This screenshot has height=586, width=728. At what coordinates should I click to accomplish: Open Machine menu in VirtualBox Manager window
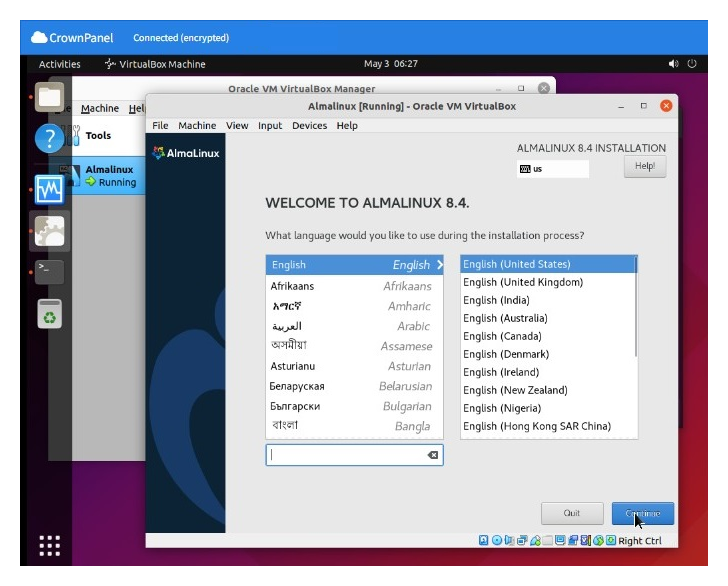100,108
